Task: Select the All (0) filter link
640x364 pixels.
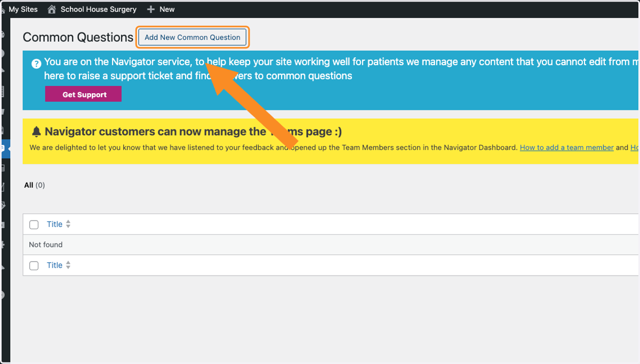Action: 35,185
